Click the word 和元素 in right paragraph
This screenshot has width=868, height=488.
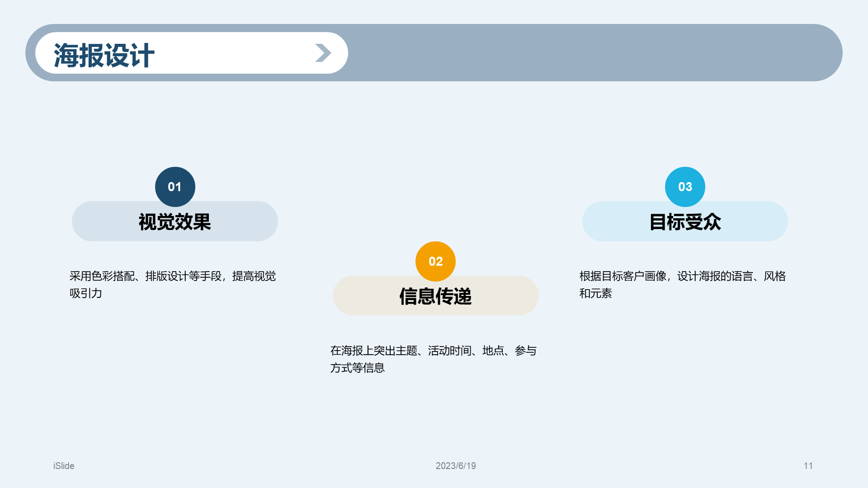(595, 294)
